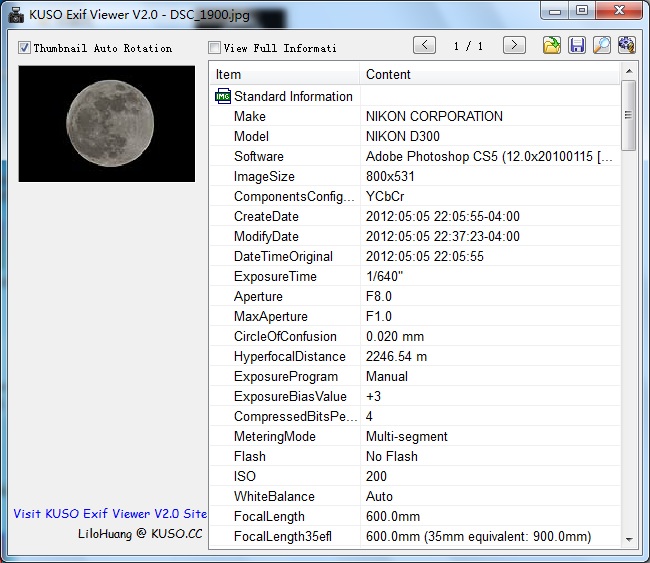Screen dimensions: 650x563
Task: Click the Item column header
Action: click(x=284, y=74)
